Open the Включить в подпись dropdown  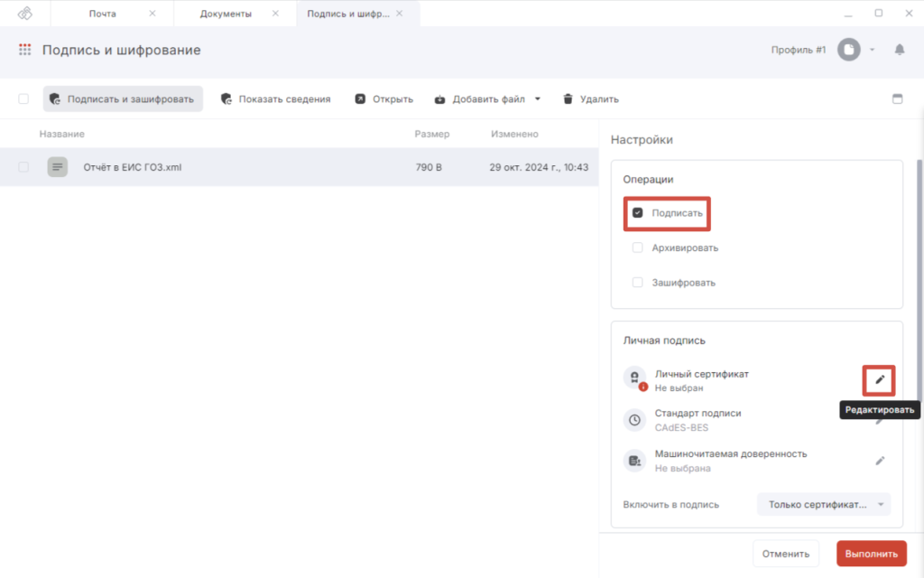(x=824, y=504)
